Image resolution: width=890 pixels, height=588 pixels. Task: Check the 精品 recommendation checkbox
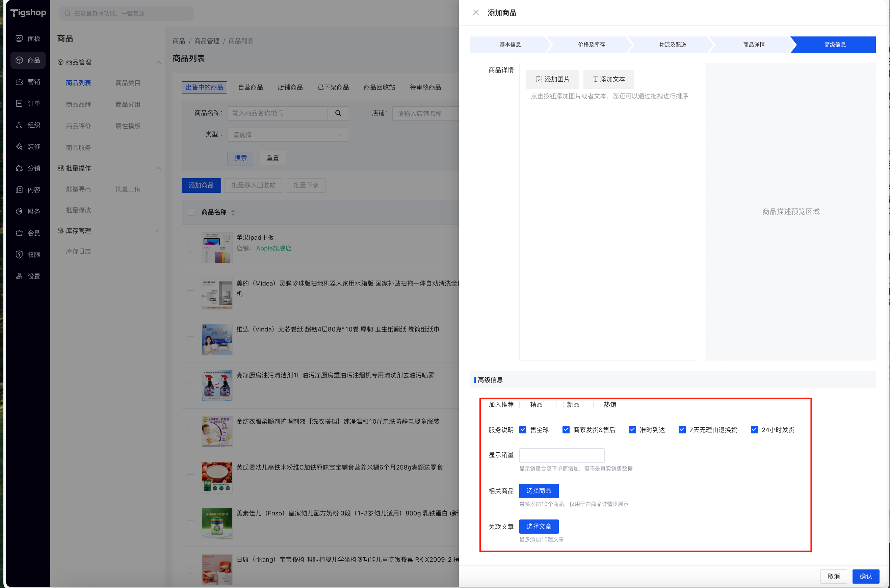click(x=523, y=405)
